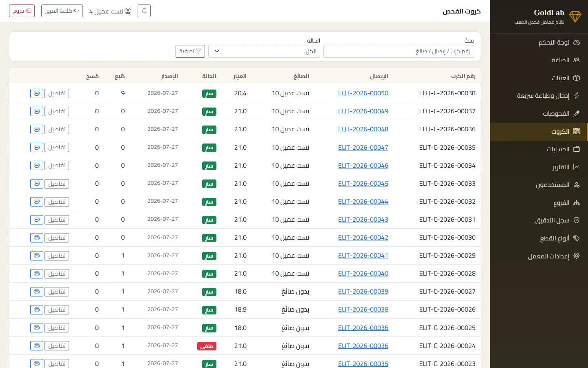Go to العينات samples in sidebar
The width and height of the screenshot is (588, 368).
pyautogui.click(x=539, y=78)
